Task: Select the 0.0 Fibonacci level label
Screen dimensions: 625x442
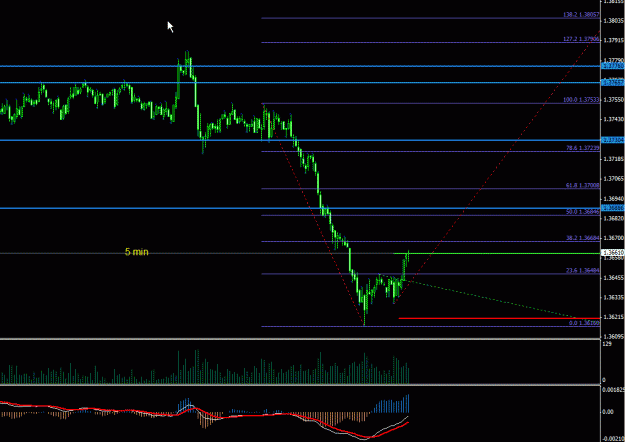Action: point(584,323)
